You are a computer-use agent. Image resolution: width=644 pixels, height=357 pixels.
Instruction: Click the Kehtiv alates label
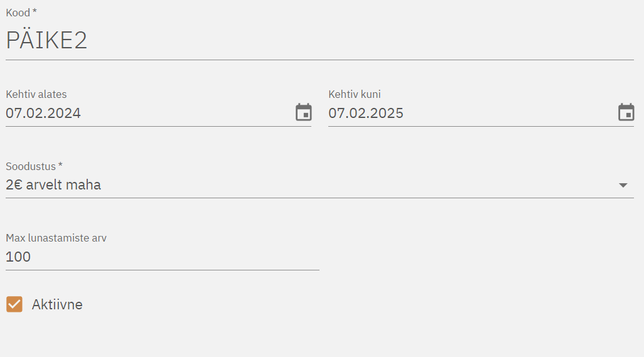(36, 95)
